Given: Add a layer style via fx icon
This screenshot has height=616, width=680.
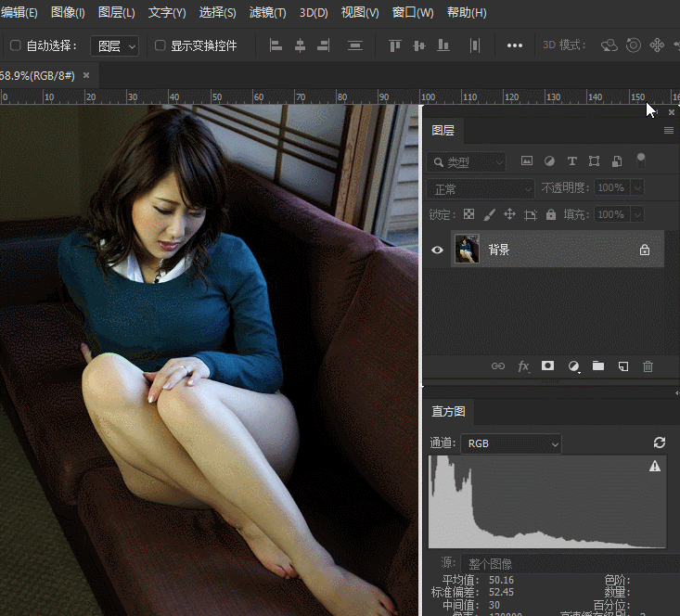Looking at the screenshot, I should (523, 366).
